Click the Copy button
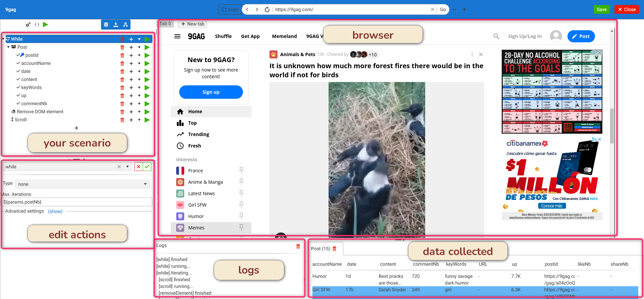 230,9
